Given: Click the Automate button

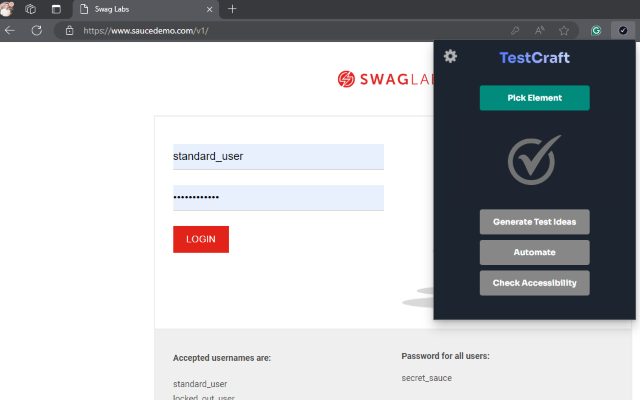Looking at the screenshot, I should (534, 252).
